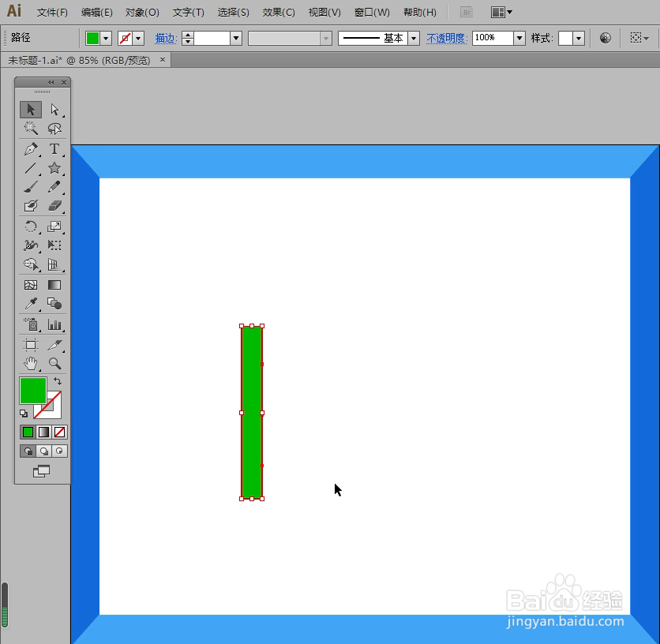The width and height of the screenshot is (660, 644).
Task: Open the arrange documents dropdown
Action: coord(502,12)
